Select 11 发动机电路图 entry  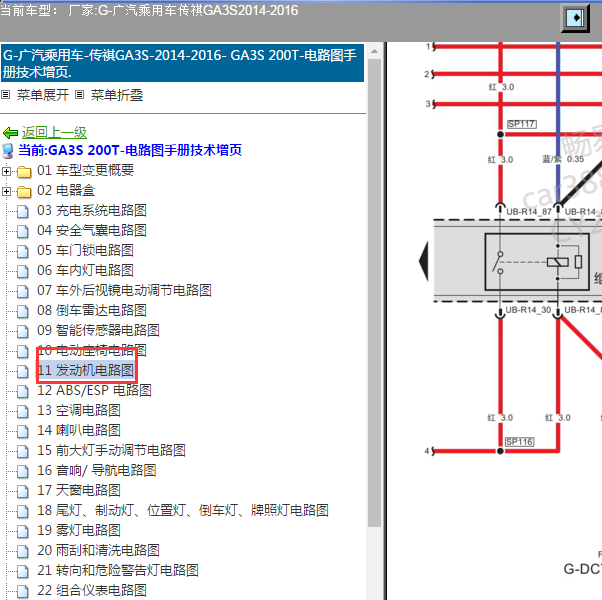pos(86,370)
